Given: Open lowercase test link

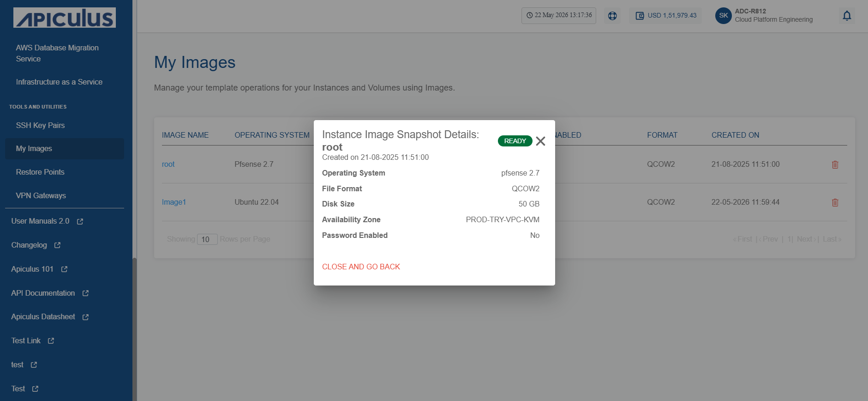Looking at the screenshot, I should click(17, 365).
